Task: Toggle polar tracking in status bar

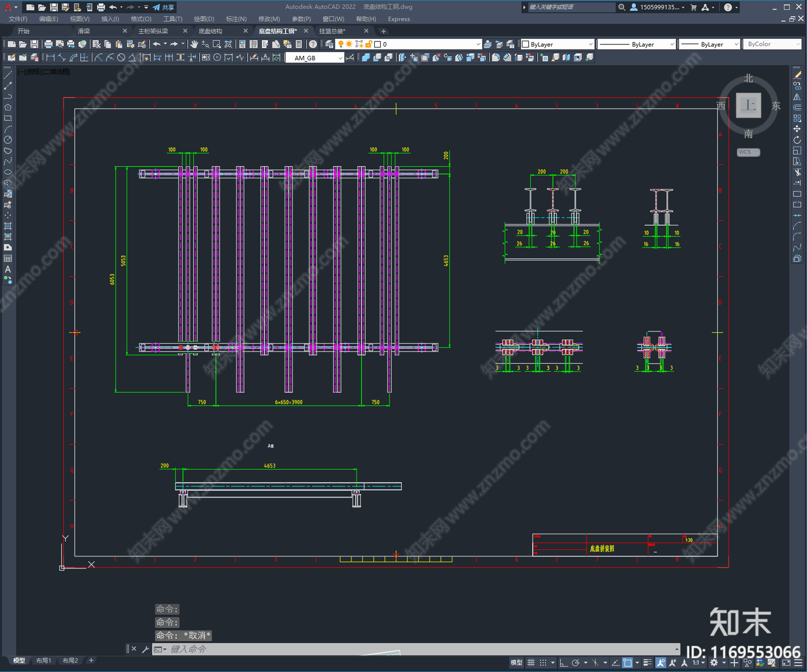Action: [575, 662]
